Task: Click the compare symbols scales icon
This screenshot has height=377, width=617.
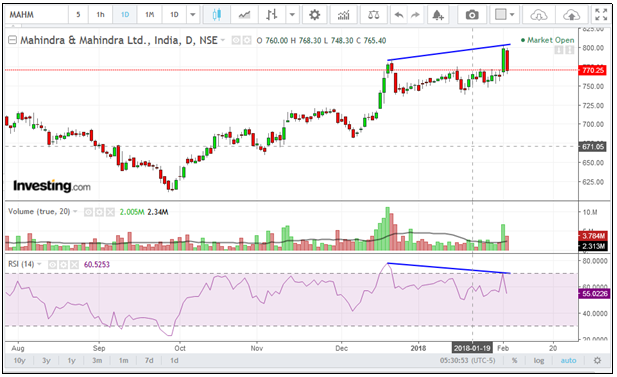Action: pos(373,15)
